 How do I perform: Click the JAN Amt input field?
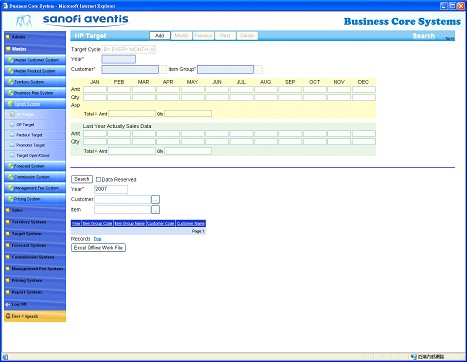(x=95, y=89)
